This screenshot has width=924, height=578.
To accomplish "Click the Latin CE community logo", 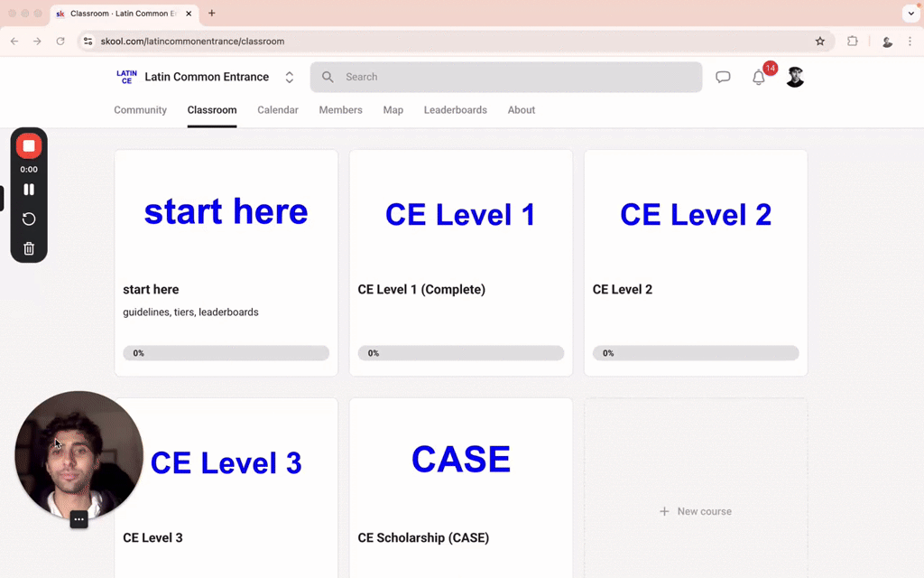I will point(126,77).
